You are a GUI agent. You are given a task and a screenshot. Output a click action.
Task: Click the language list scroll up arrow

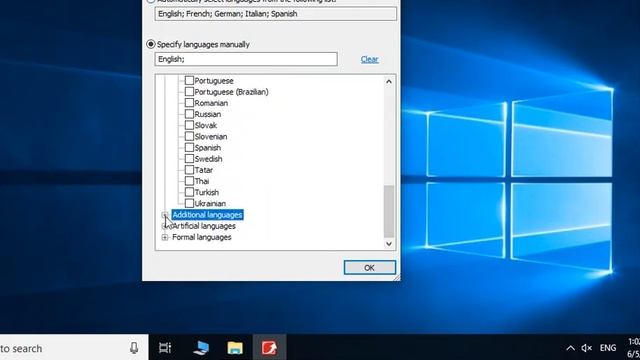point(389,82)
